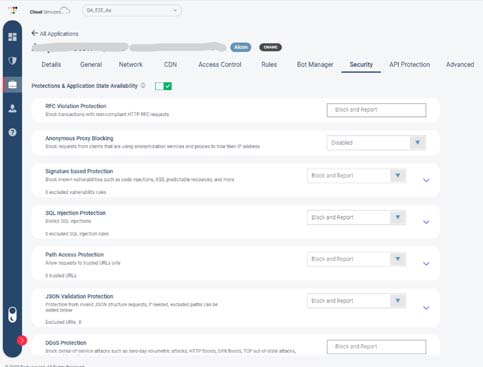Open SQL Injection Protection mode dropdown

coord(356,217)
